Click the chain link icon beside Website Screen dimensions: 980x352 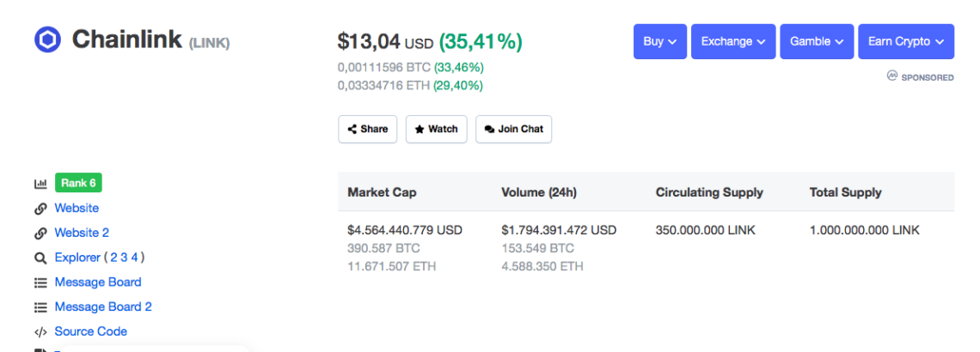point(40,209)
